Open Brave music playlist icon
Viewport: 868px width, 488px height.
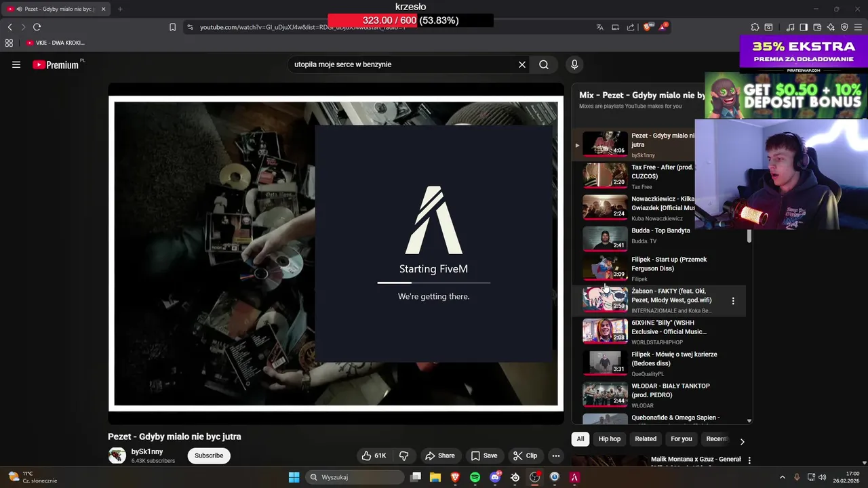click(x=790, y=27)
